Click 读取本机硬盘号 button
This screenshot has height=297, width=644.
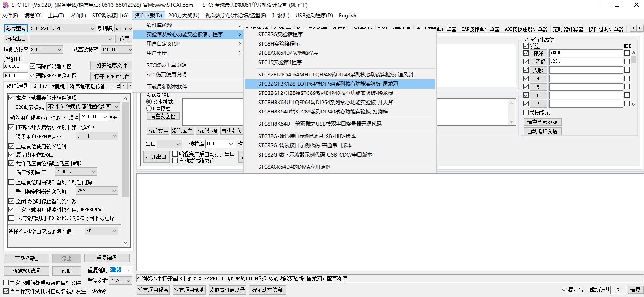tap(227, 290)
